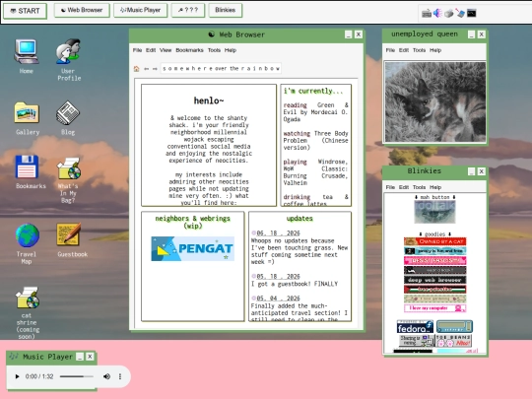Click the ??? taskbar button
The width and height of the screenshot is (532, 399).
(x=188, y=10)
